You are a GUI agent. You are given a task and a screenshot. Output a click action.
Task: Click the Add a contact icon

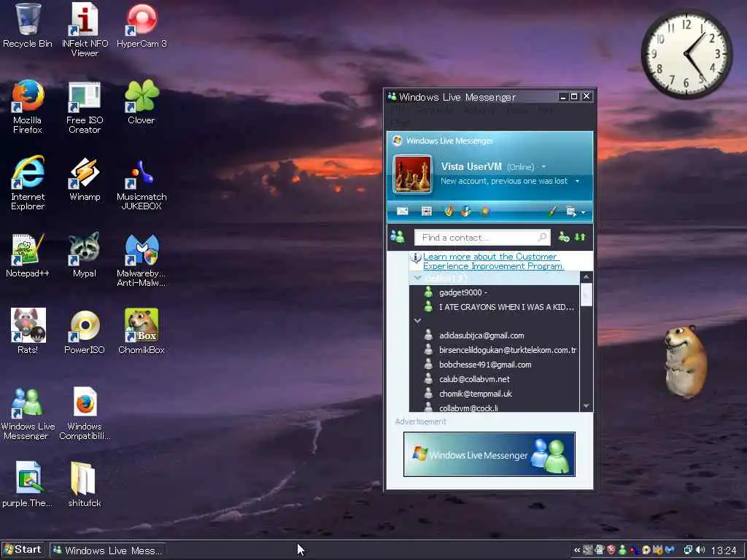564,237
